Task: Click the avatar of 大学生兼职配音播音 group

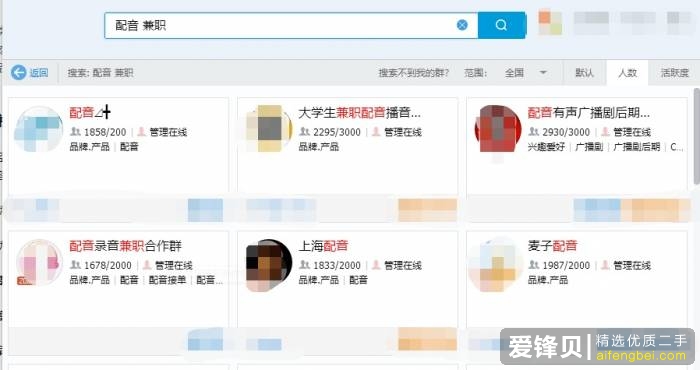Action: point(269,129)
